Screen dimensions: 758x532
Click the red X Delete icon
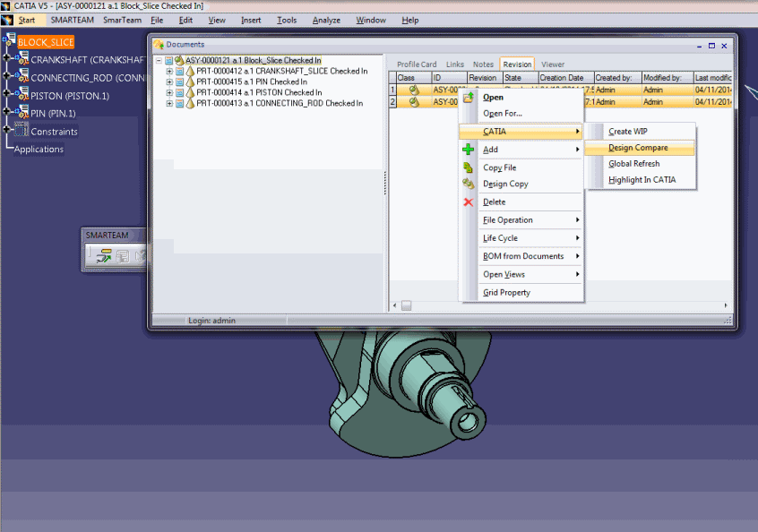point(468,202)
